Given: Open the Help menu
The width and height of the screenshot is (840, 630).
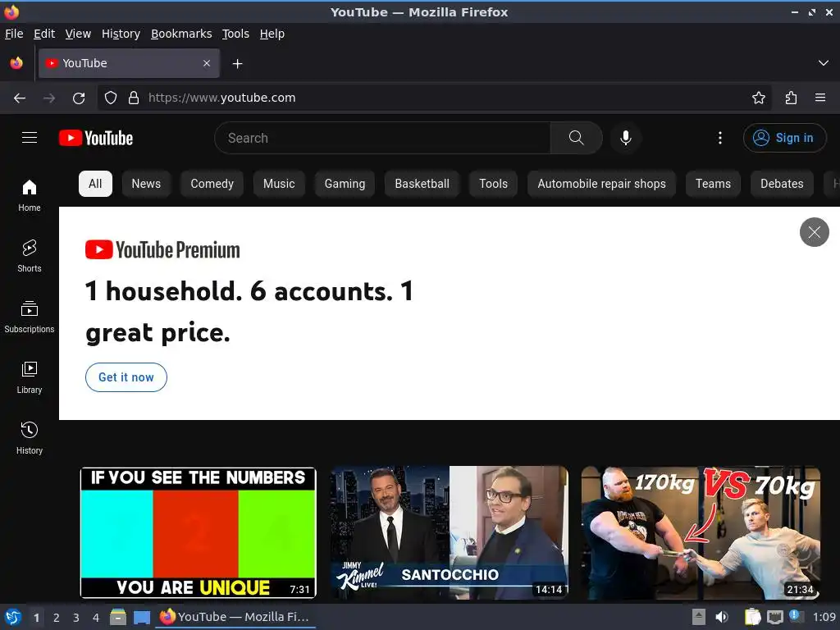Looking at the screenshot, I should point(272,34).
